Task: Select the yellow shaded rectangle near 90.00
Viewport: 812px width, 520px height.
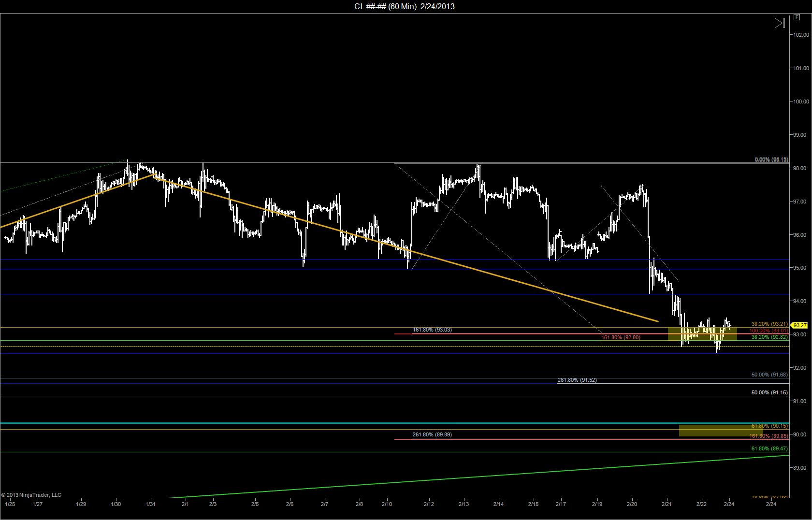Action: tap(721, 431)
